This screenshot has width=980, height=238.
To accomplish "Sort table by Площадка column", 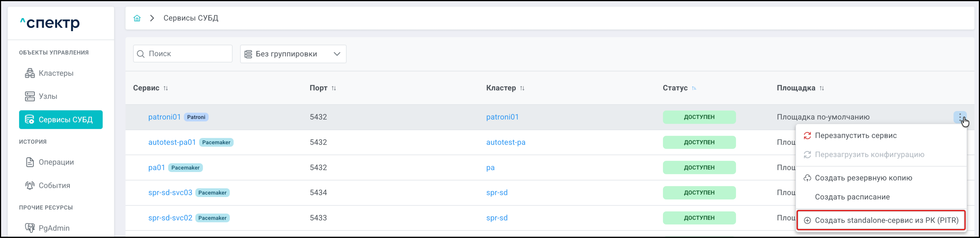I will point(822,88).
